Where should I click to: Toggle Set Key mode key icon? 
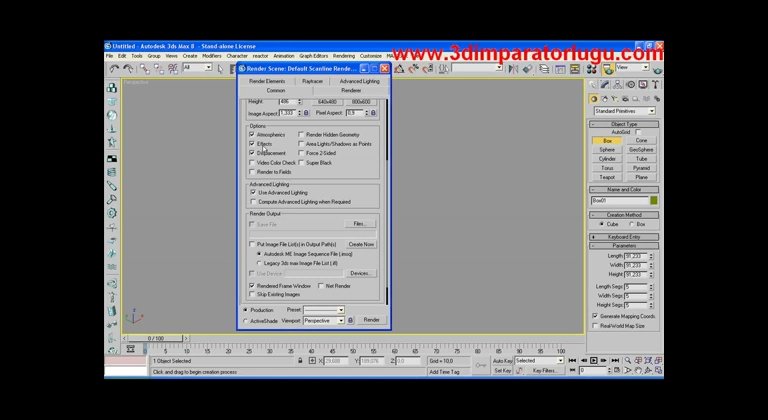click(x=481, y=366)
